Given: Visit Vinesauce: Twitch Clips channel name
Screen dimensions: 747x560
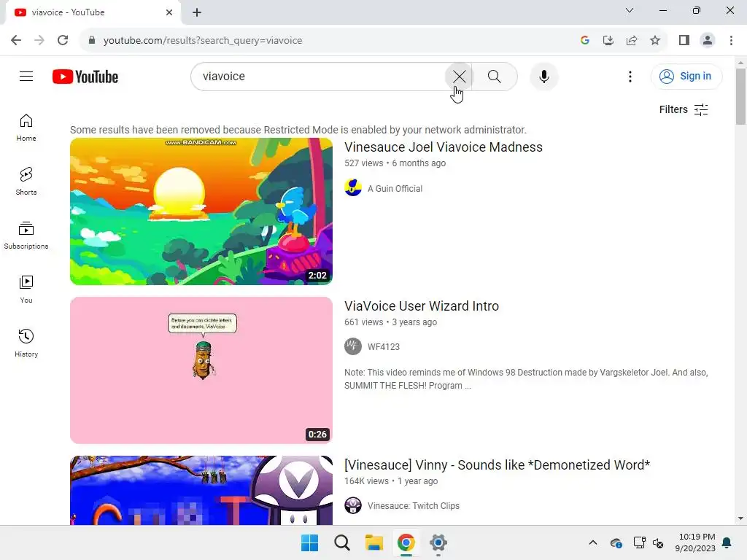Looking at the screenshot, I should pos(414,506).
